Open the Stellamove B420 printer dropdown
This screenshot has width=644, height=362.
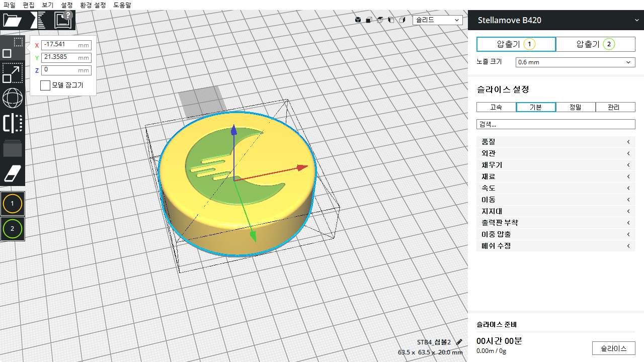click(556, 21)
